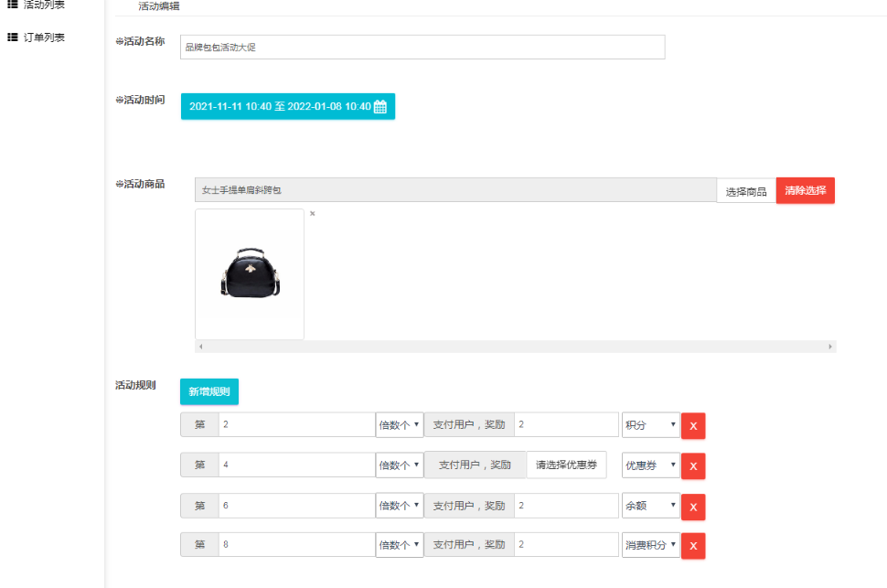
Task: Open the 积分 reward type dropdown
Action: coord(650,425)
